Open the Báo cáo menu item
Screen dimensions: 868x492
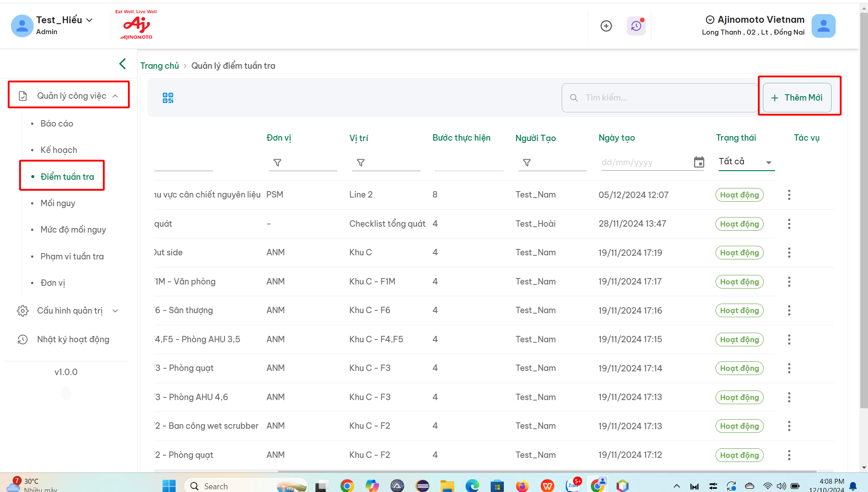coord(57,123)
